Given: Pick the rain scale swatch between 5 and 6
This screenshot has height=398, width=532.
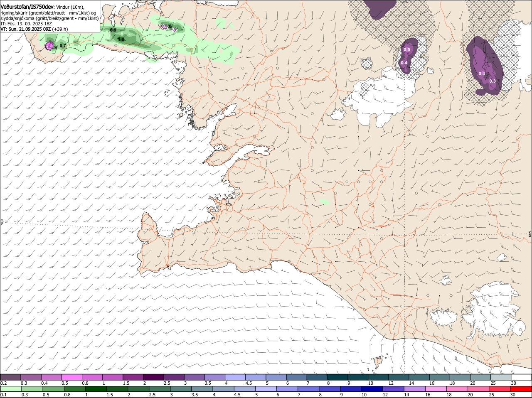Looking at the screenshot, I should [266, 389].
